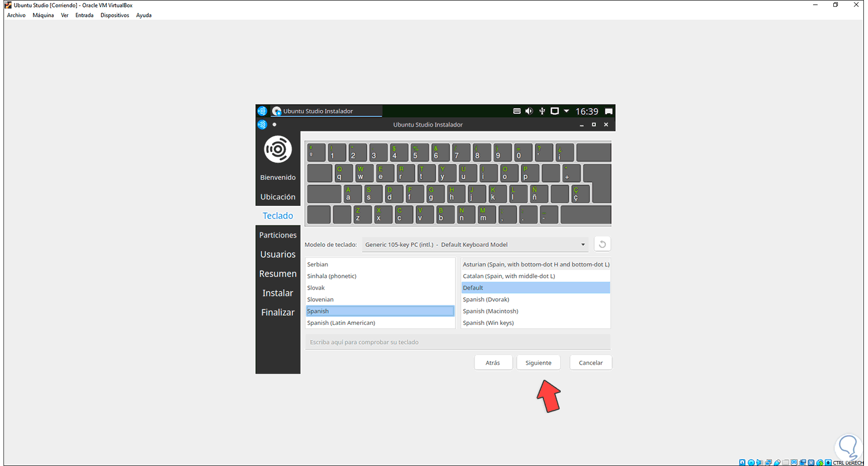This screenshot has height=466, width=868.
Task: Open the Archivo menu
Action: (x=16, y=15)
